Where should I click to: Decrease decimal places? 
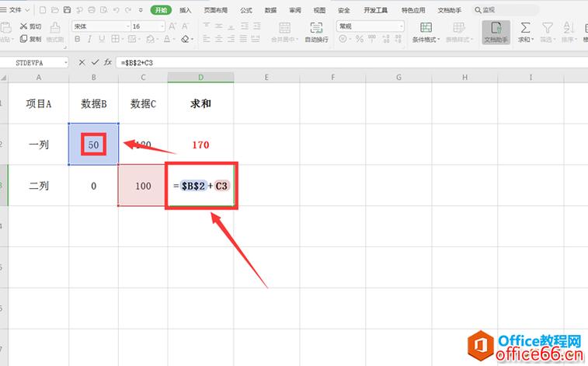pyautogui.click(x=398, y=39)
